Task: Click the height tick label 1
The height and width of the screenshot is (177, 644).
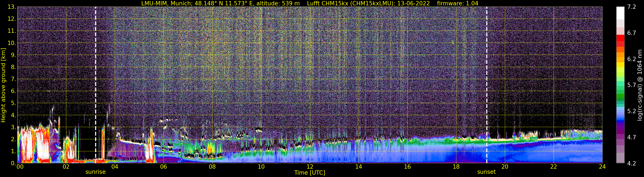Action: [x=13, y=151]
